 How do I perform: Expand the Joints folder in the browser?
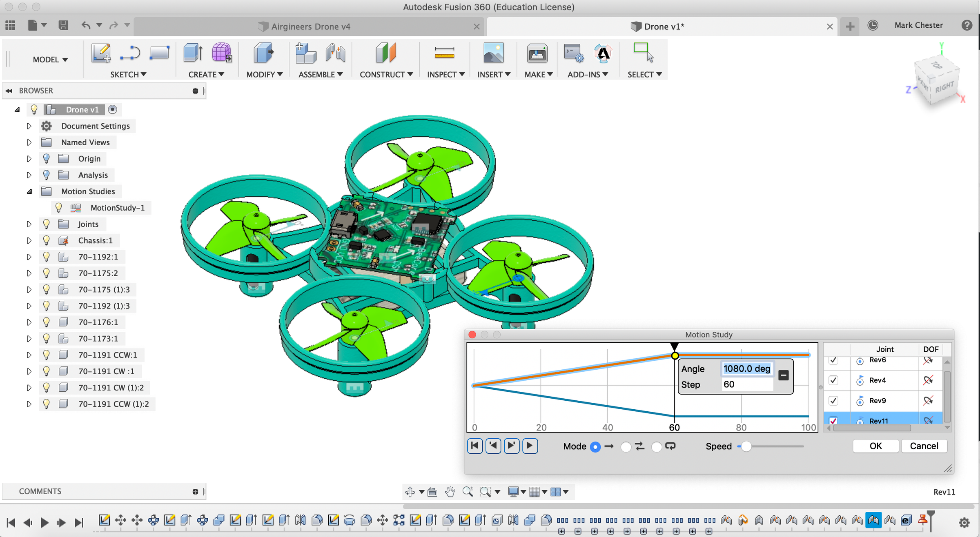coord(29,224)
